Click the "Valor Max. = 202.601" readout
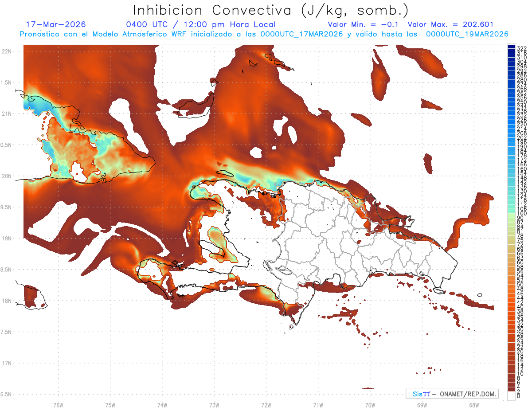 coord(450,24)
